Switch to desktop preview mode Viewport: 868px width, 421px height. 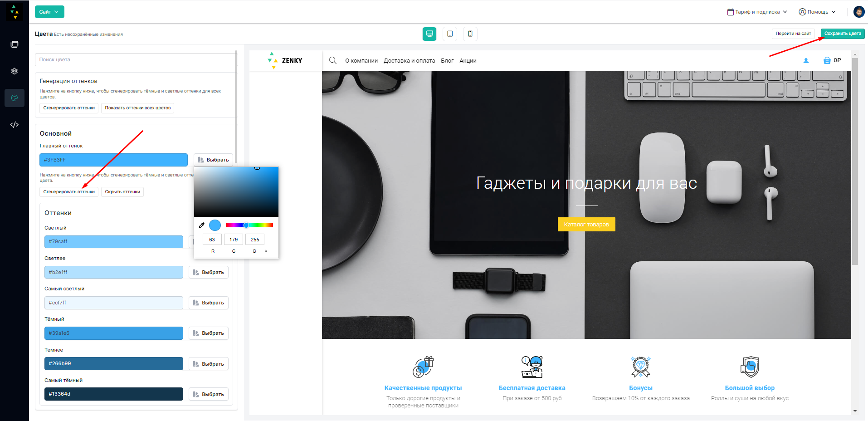tap(429, 34)
